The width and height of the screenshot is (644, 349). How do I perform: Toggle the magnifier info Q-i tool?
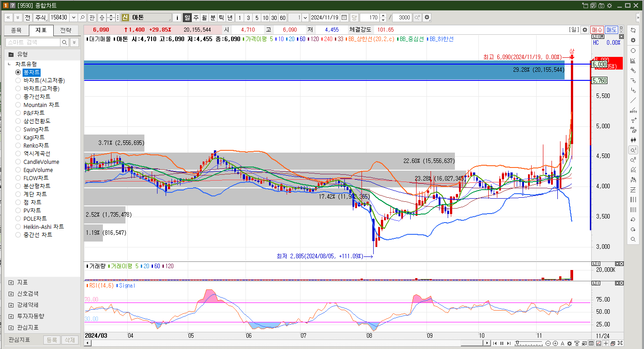point(633,150)
